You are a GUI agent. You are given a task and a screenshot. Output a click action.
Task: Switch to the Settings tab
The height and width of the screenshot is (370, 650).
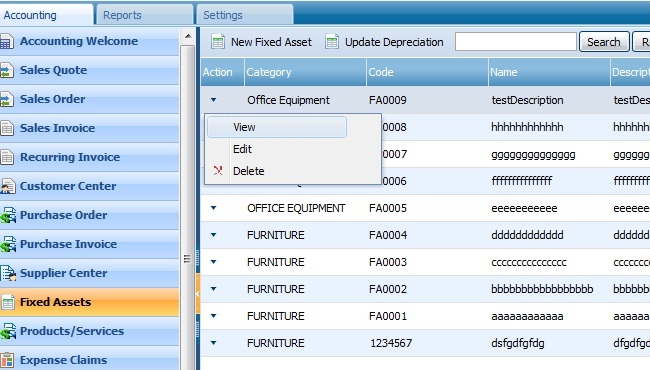pos(245,15)
